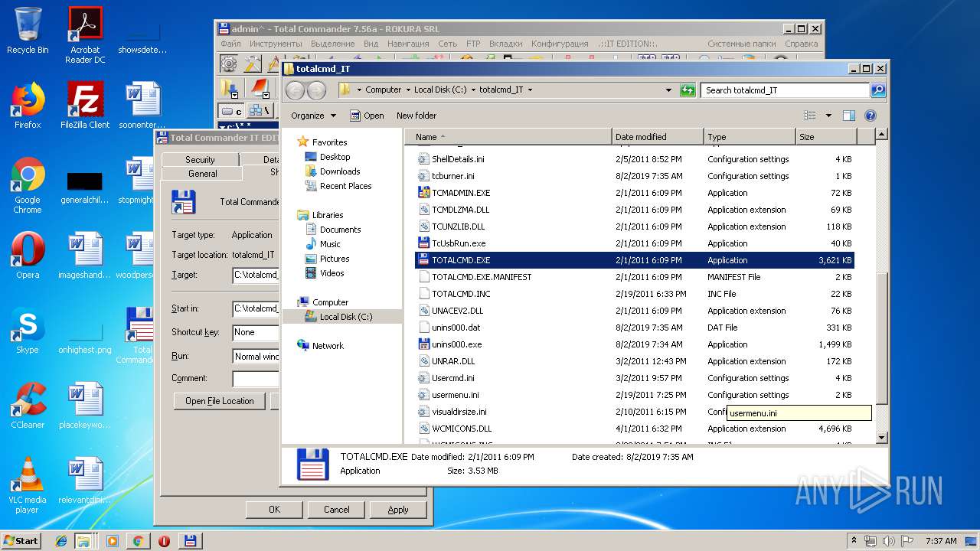Go back in the totalcmd_IT Explorer window

pyautogui.click(x=296, y=90)
